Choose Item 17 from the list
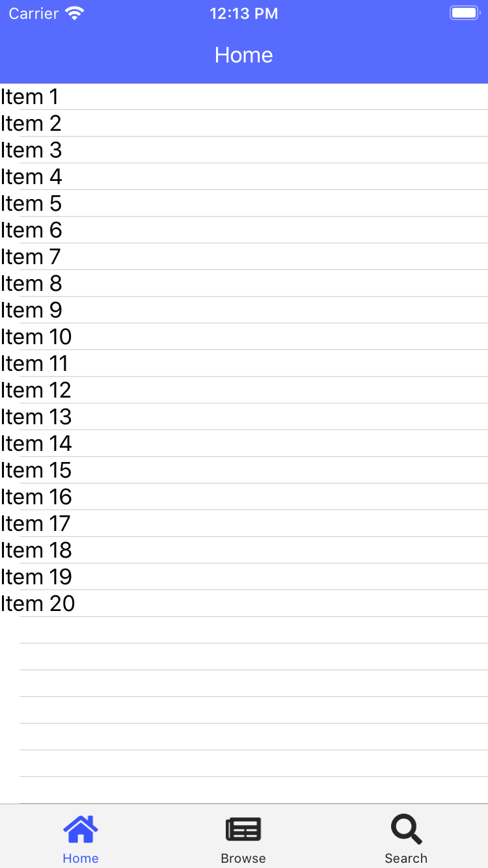Image resolution: width=488 pixels, height=868 pixels. pos(244,523)
